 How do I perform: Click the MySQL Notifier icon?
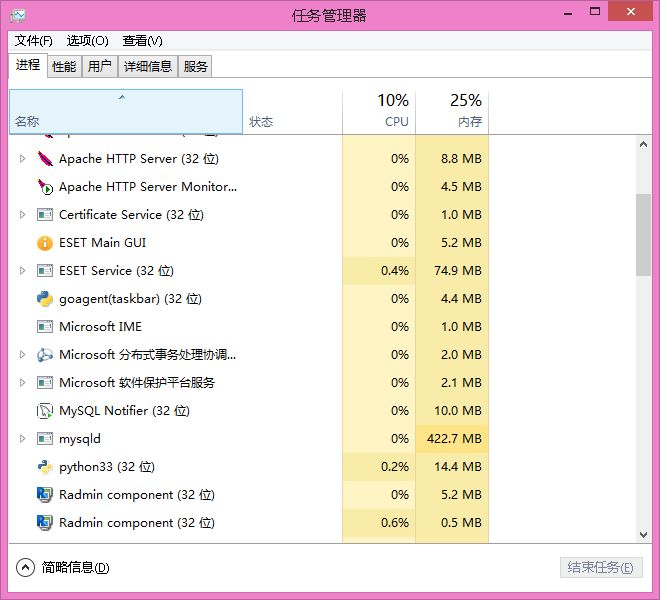pyautogui.click(x=45, y=411)
